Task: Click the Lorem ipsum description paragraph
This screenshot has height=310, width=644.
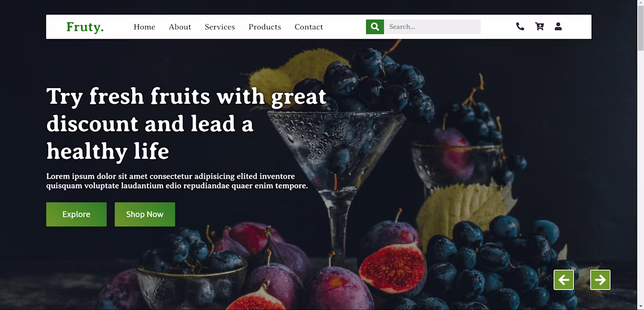Action: coord(177,181)
